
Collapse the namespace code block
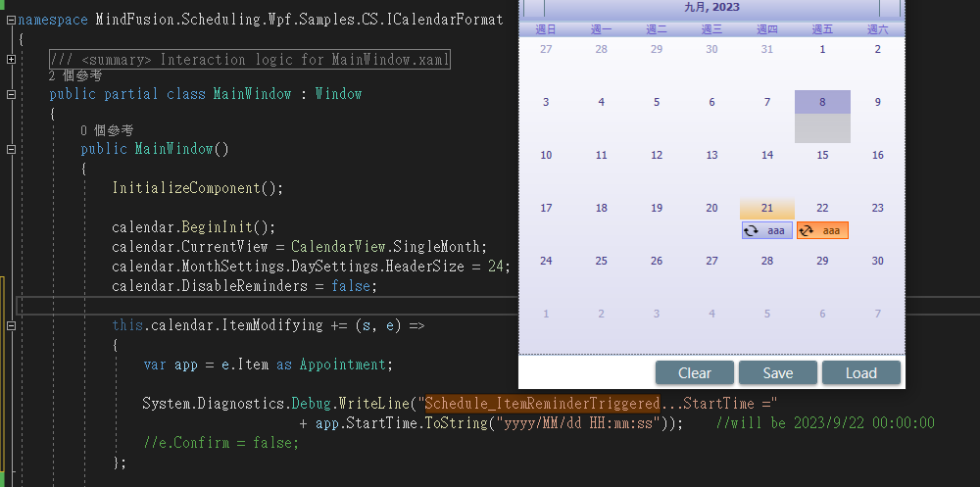(11, 20)
